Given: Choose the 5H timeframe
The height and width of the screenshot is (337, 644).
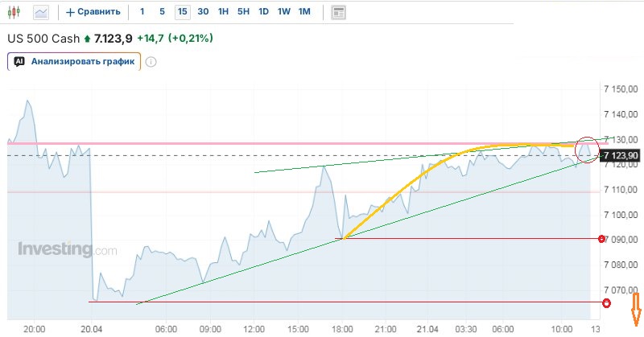Looking at the screenshot, I should (x=243, y=12).
